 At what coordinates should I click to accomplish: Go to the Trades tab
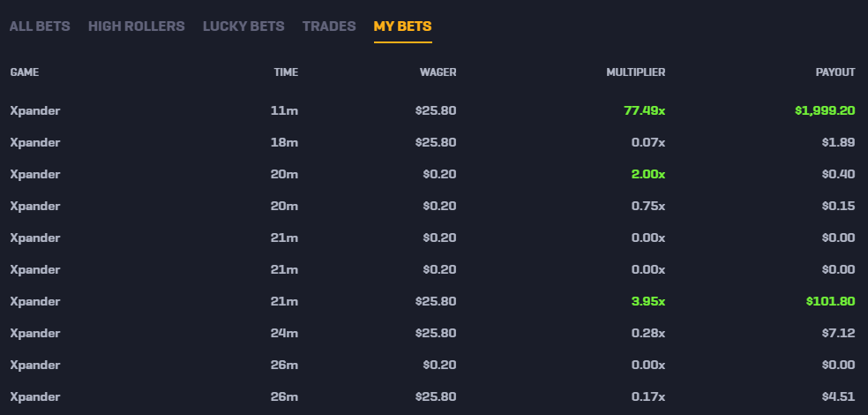point(329,26)
